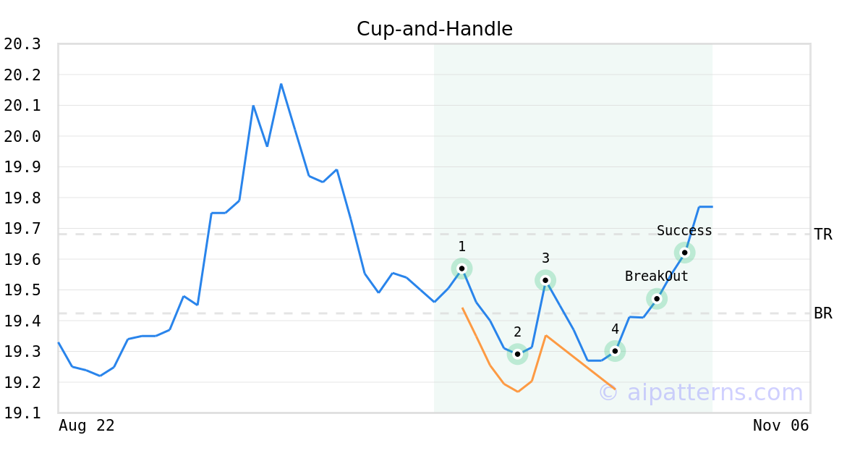Click the lowest point of the orange line

(x=518, y=392)
